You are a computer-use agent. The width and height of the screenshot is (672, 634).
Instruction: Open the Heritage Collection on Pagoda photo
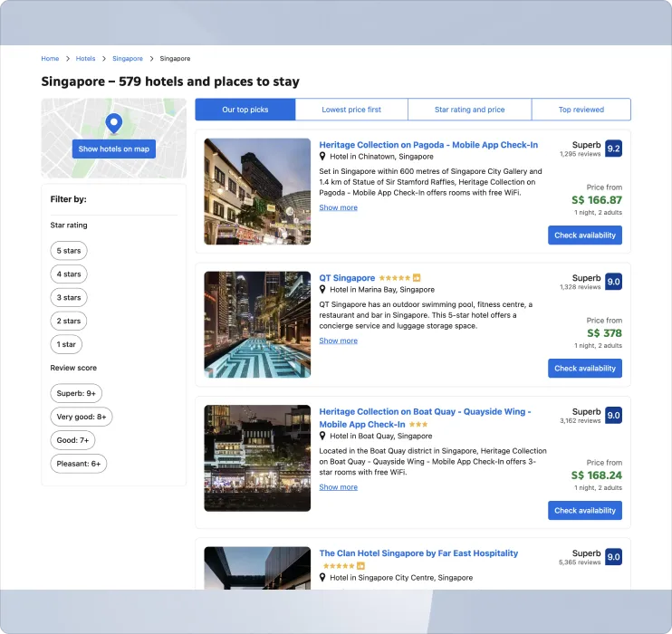tap(257, 192)
